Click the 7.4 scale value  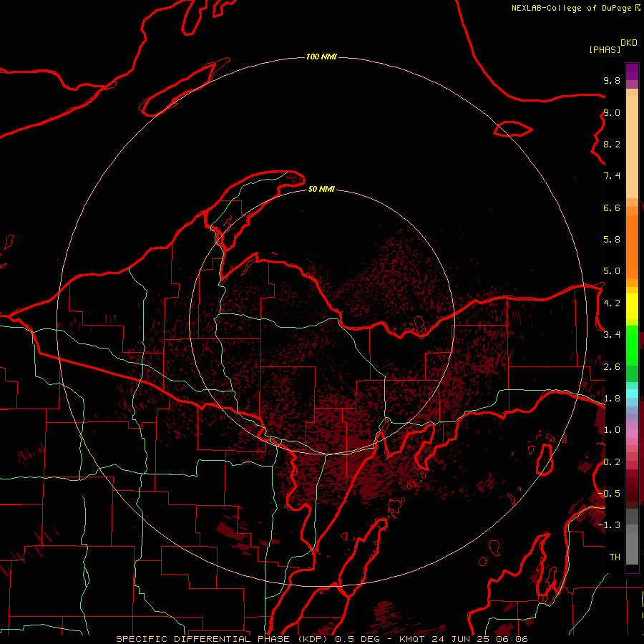click(612, 176)
